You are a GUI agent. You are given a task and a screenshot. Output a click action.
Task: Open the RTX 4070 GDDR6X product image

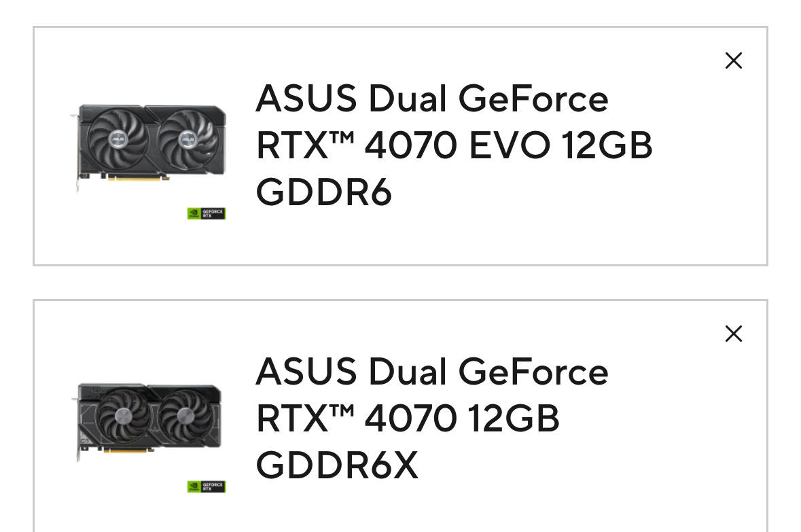click(x=148, y=422)
